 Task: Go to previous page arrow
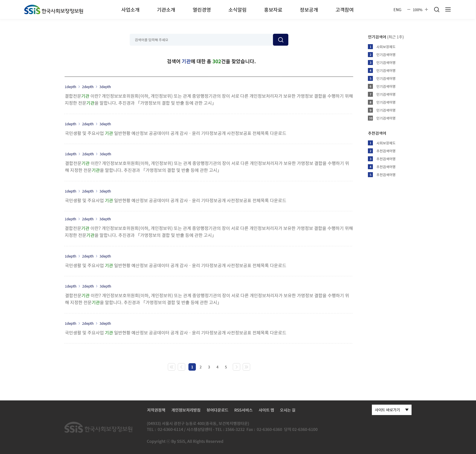point(181,367)
